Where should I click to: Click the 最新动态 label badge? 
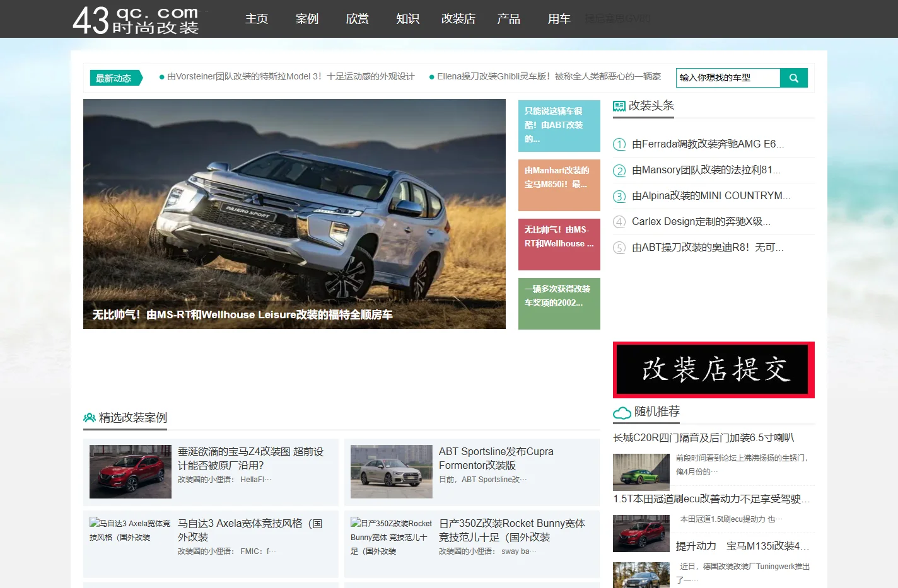pos(116,78)
